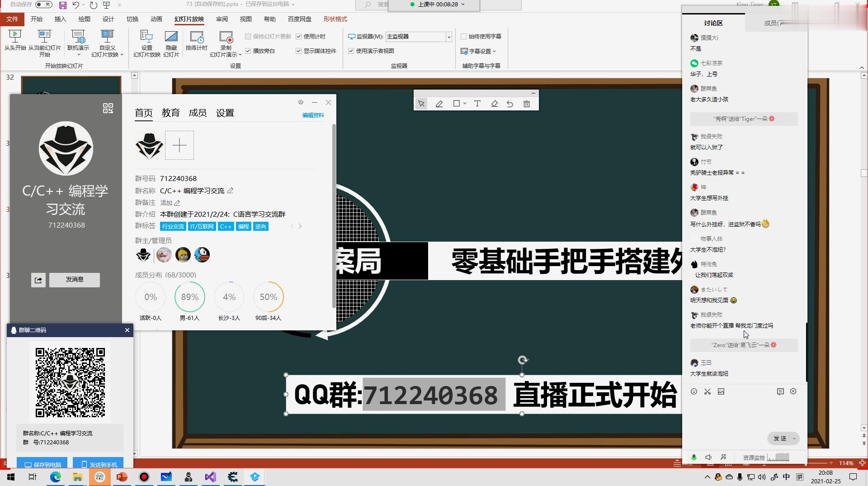Click speaker volume icon in classroom panel
868x486 pixels.
click(x=708, y=457)
